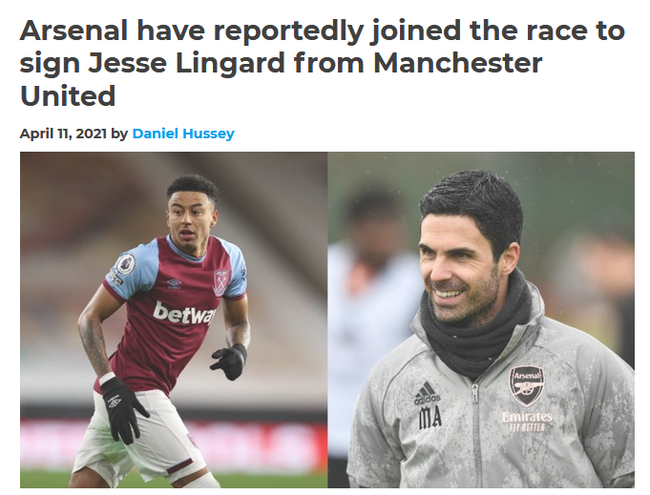Click the Arsenal transfer headline text
The width and height of the screenshot is (650, 495).
(322, 63)
